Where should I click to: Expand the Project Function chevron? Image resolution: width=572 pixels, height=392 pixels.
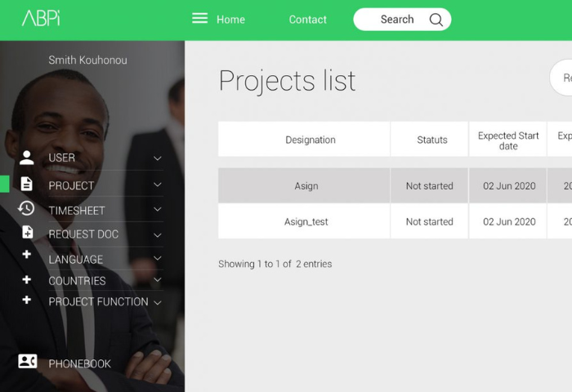pyautogui.click(x=158, y=302)
